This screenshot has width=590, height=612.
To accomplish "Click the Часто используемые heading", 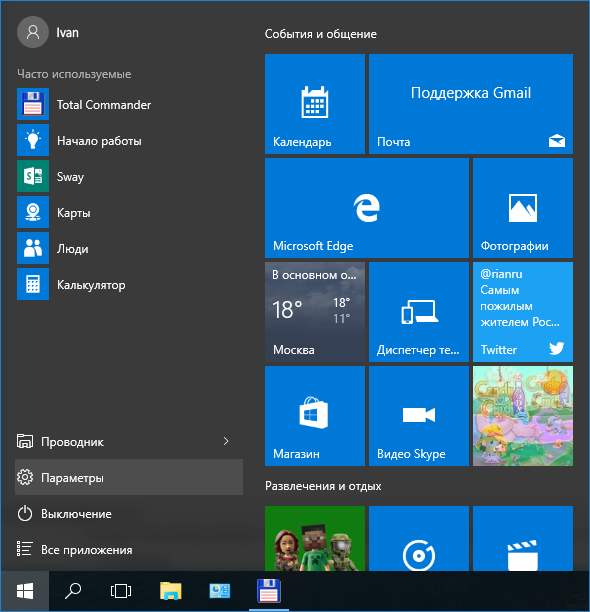I will (x=74, y=74).
